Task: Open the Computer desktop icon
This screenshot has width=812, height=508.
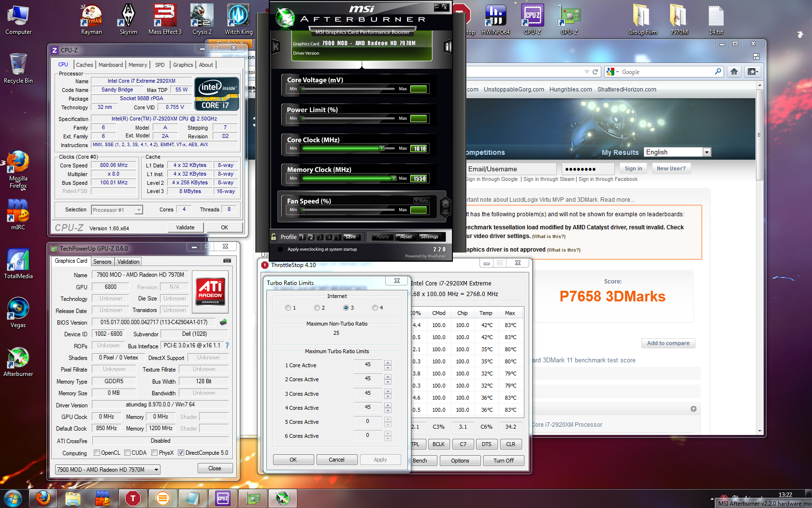Action: [x=18, y=20]
